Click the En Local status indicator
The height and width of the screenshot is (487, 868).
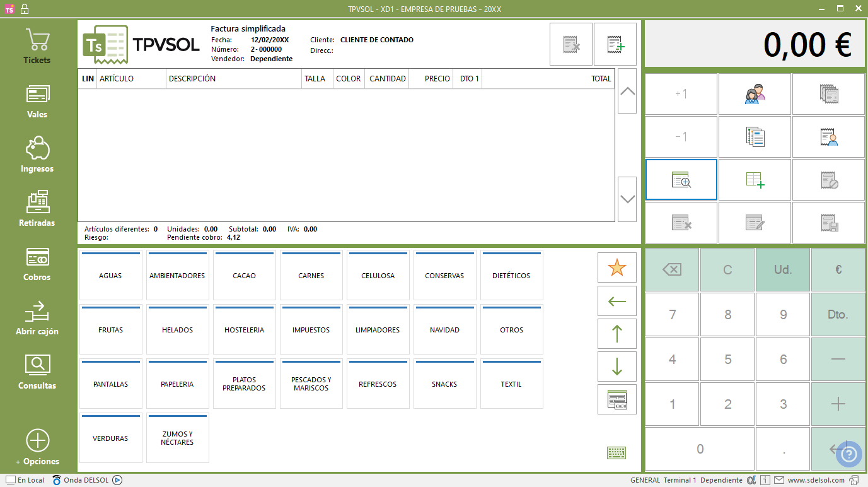pos(25,480)
